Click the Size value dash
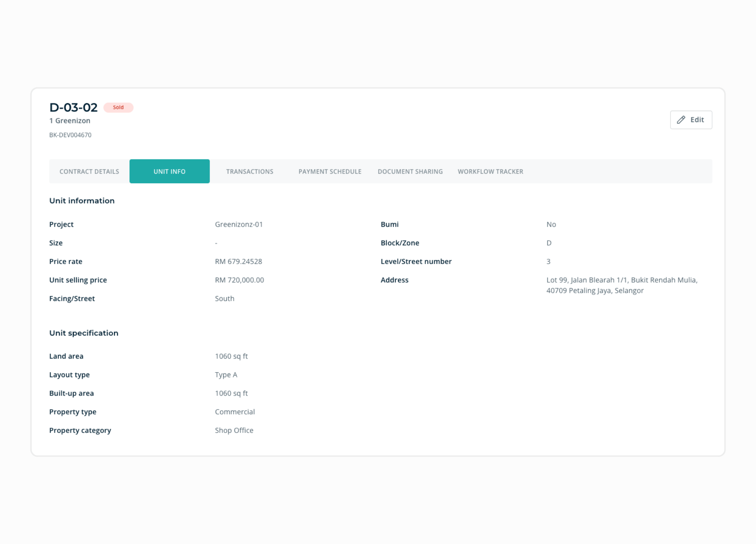The height and width of the screenshot is (544, 756). 216,243
